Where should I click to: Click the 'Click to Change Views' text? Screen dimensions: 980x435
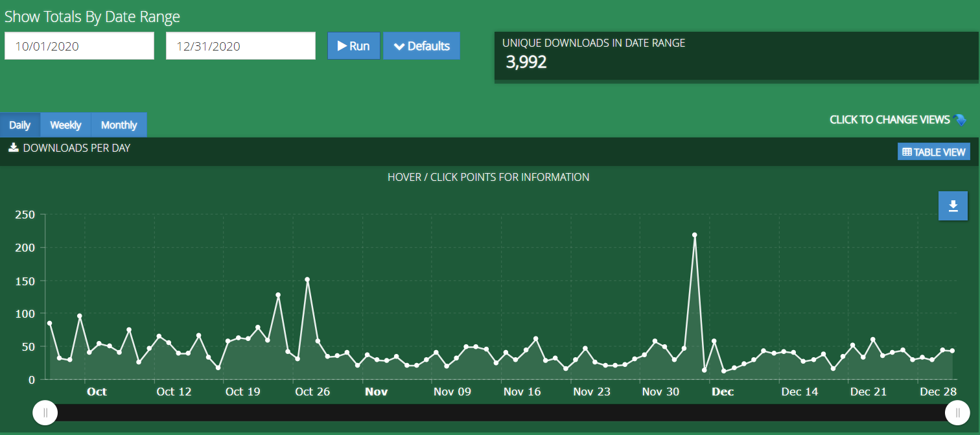[889, 120]
